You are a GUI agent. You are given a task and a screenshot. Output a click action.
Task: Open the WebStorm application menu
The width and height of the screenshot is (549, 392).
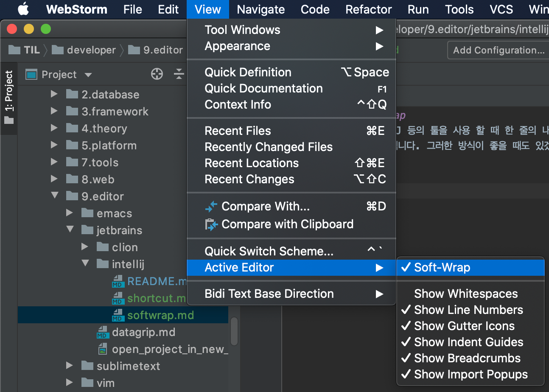pos(77,9)
